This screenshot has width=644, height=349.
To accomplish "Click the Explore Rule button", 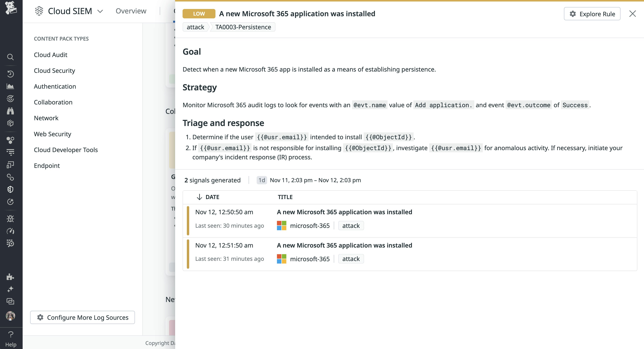I will pos(592,14).
